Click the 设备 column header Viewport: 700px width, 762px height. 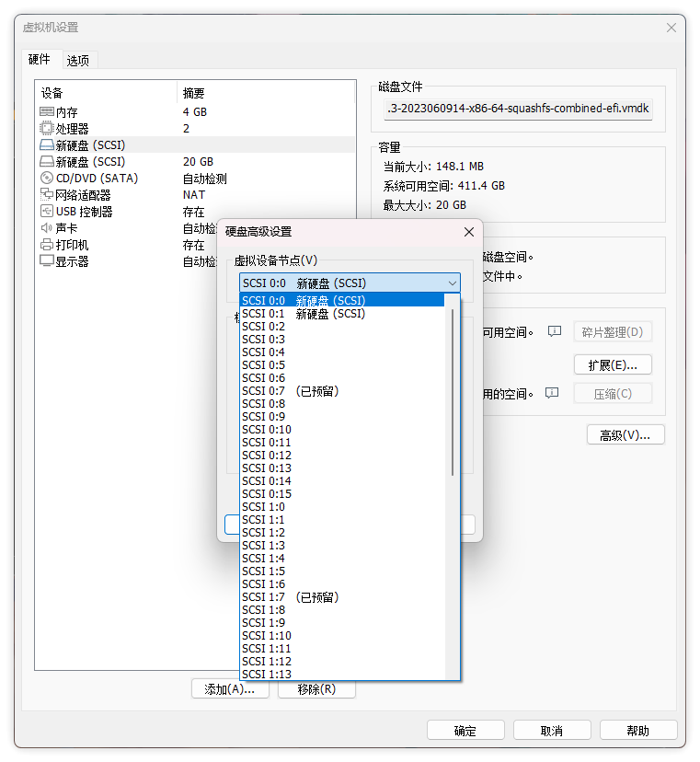click(107, 93)
